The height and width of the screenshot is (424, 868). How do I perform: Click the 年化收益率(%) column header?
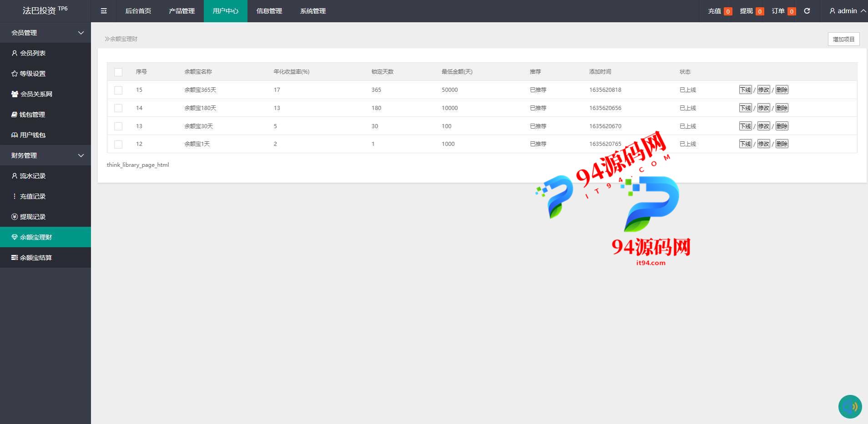coord(292,72)
